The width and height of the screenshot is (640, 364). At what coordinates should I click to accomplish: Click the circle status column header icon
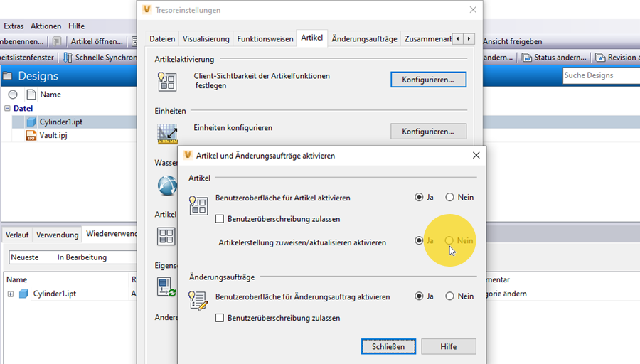tap(13, 95)
